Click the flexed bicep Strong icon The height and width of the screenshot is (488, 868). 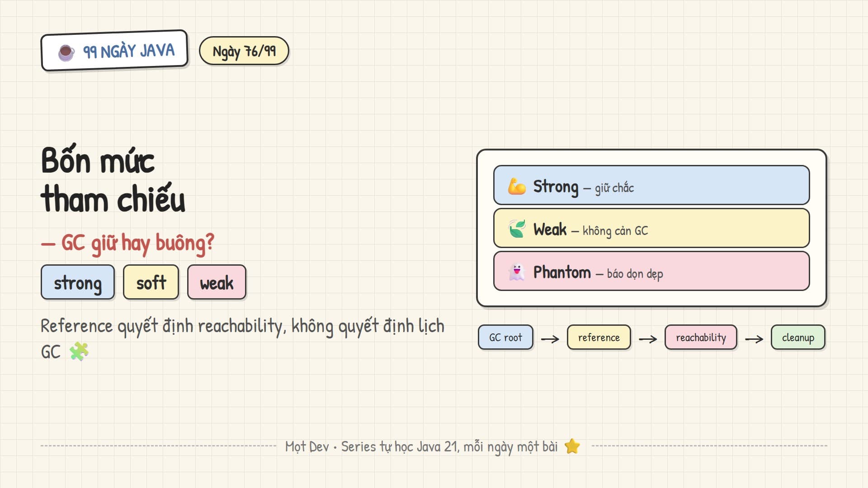(x=517, y=186)
